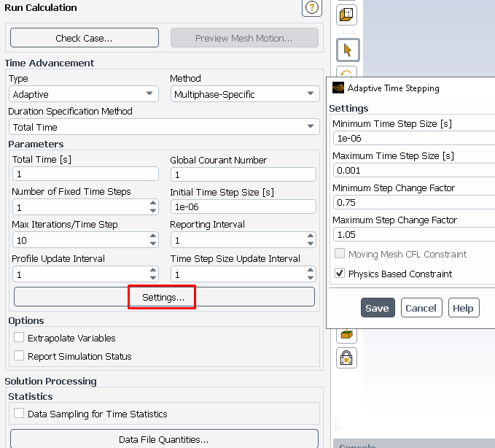This screenshot has width=495, height=448.
Task: Decrease the Reporting Interval value
Action: coord(311,244)
